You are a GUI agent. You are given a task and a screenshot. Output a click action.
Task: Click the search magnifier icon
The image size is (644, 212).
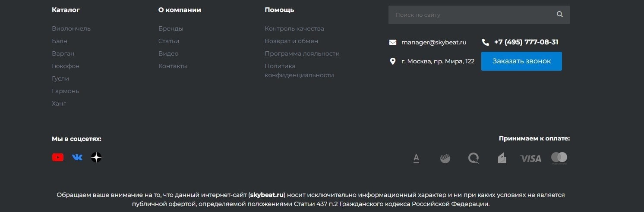click(560, 15)
